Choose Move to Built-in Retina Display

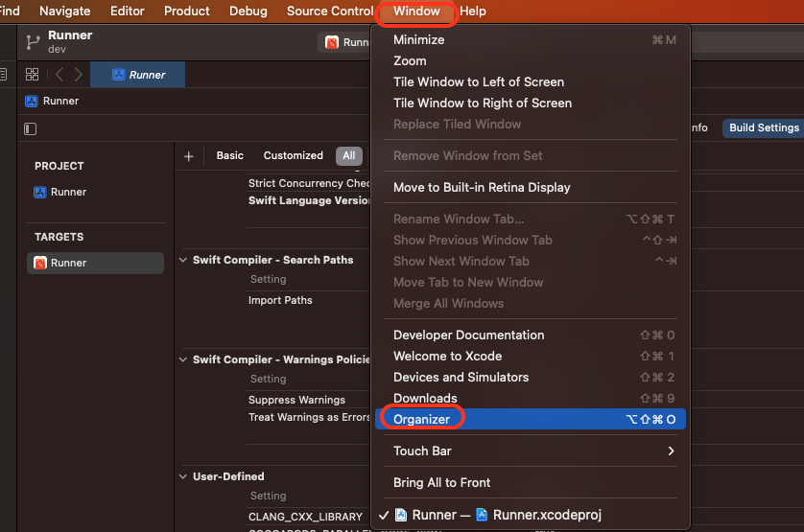coord(531,188)
